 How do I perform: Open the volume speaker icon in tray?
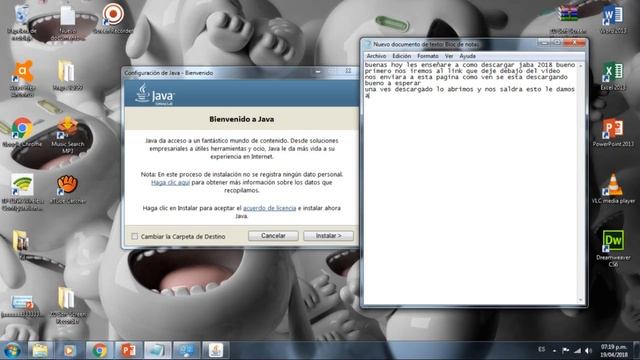[588, 350]
